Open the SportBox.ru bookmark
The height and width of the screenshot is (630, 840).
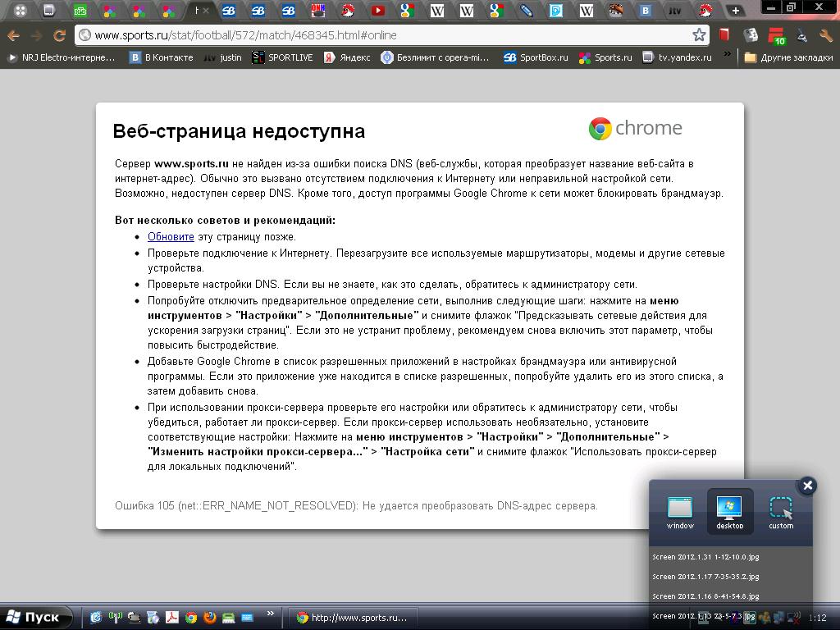click(x=536, y=57)
